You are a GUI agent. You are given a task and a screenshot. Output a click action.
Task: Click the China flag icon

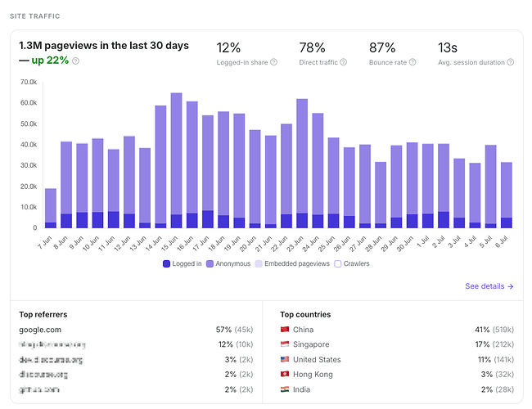click(285, 330)
